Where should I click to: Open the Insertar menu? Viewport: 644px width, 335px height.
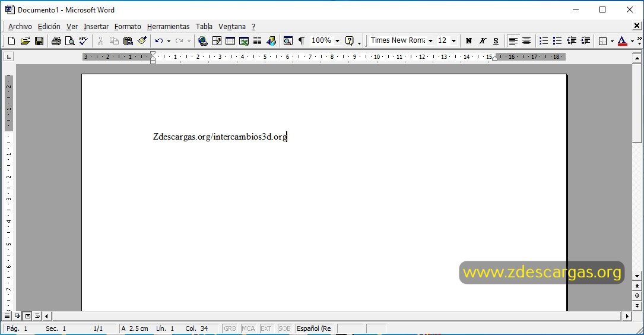coord(96,26)
